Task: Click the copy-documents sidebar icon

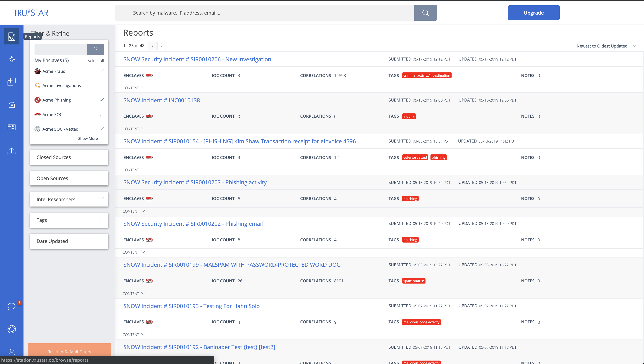Action: [11, 82]
